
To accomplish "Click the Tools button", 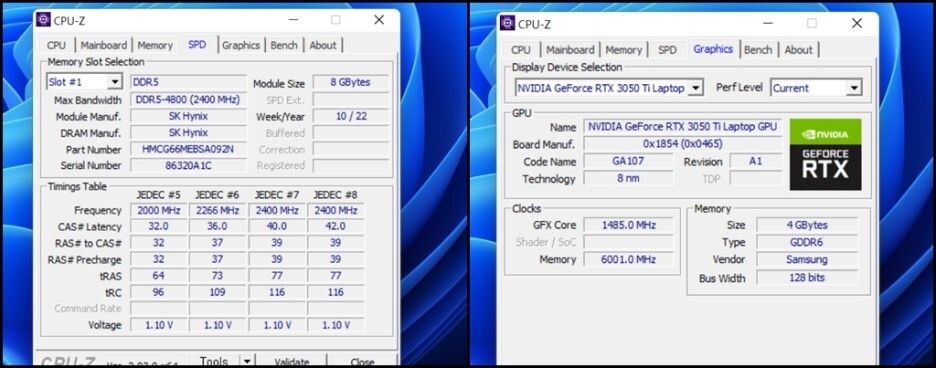I will pos(214,361).
